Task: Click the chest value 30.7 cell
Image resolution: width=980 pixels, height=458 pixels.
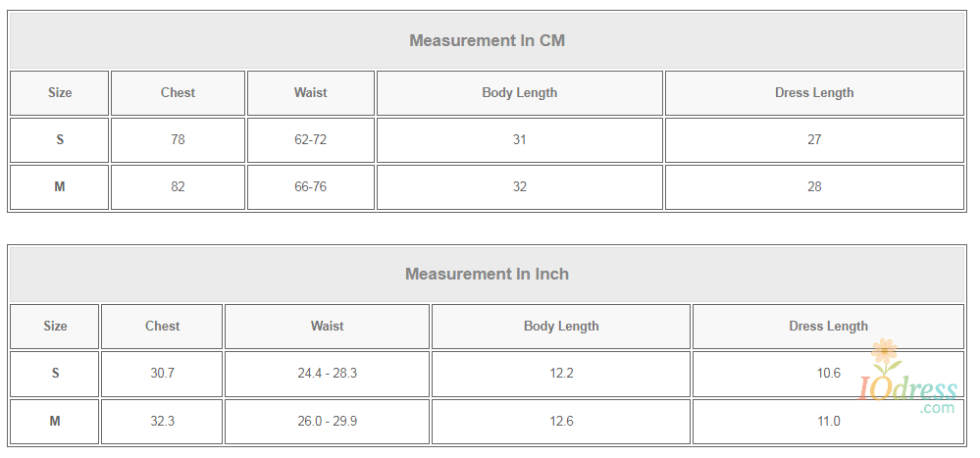Action: point(162,374)
